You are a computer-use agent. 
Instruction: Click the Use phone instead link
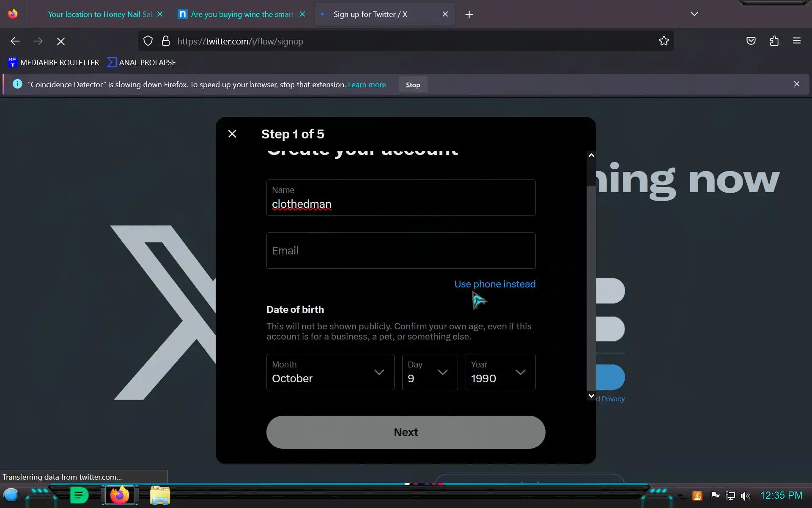point(495,284)
